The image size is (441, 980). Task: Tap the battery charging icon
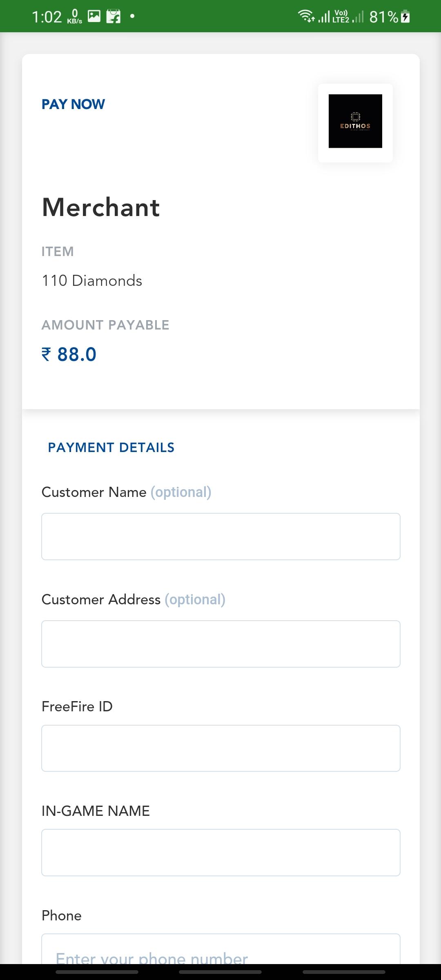pyautogui.click(x=405, y=16)
